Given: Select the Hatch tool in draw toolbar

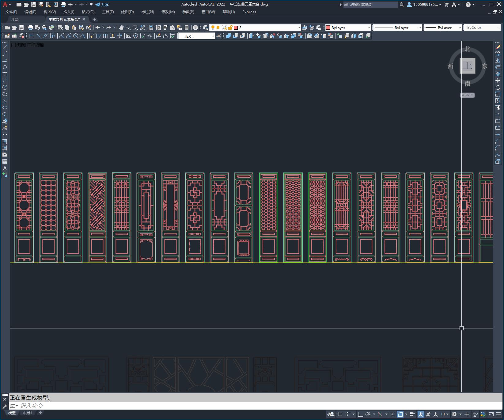Looking at the screenshot, I should click(5, 141).
